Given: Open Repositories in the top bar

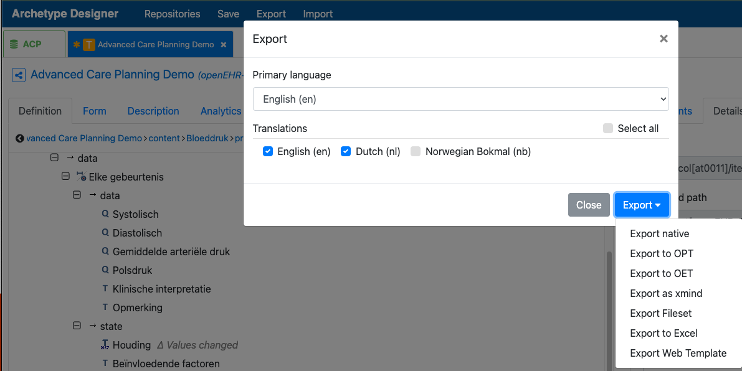Looking at the screenshot, I should click(172, 14).
